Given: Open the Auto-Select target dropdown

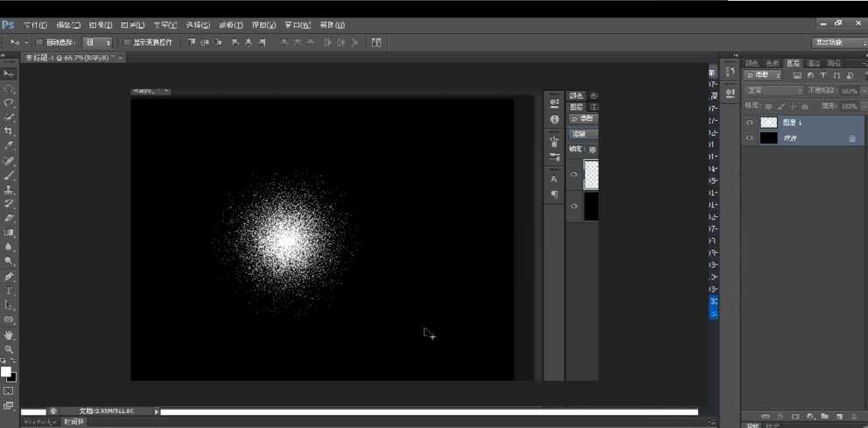Looking at the screenshot, I should [97, 42].
